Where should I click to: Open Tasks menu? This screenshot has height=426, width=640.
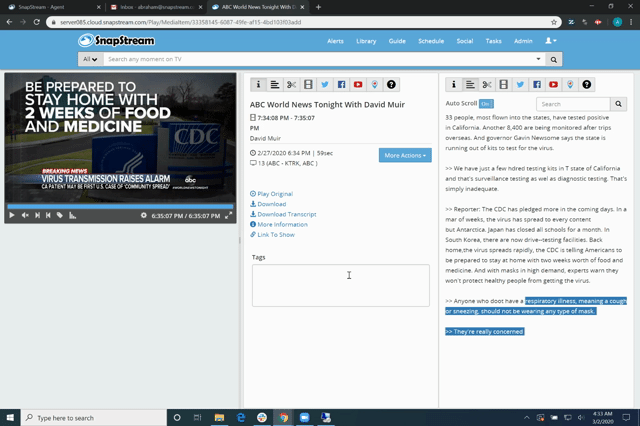point(493,41)
